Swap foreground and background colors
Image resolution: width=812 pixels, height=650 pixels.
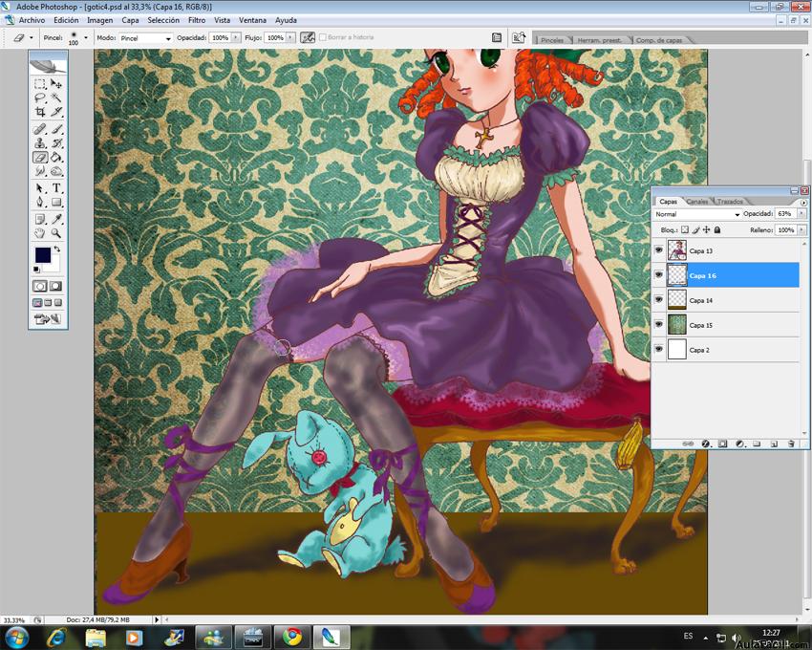tap(56, 249)
